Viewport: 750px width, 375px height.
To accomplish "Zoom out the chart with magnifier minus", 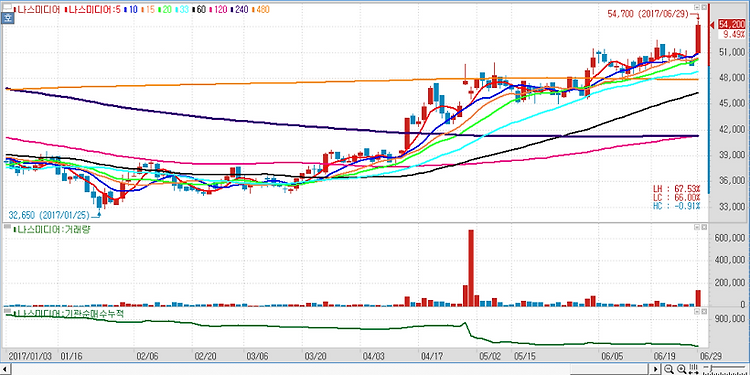I will pyautogui.click(x=669, y=369).
